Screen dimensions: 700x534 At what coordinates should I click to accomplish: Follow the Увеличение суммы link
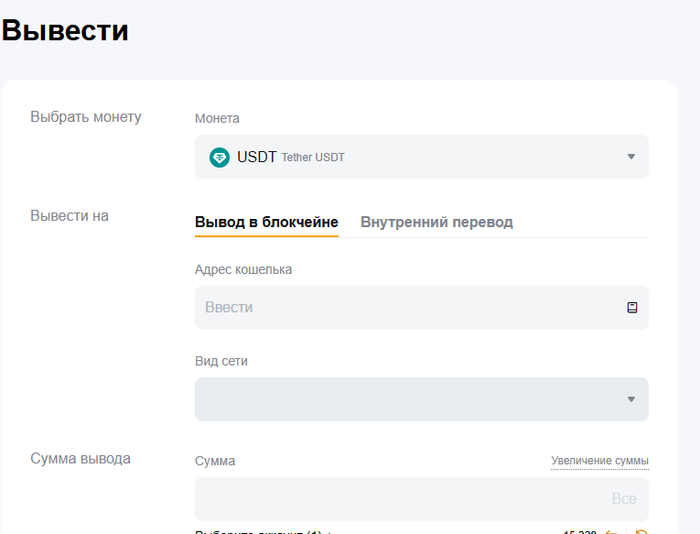(x=599, y=461)
